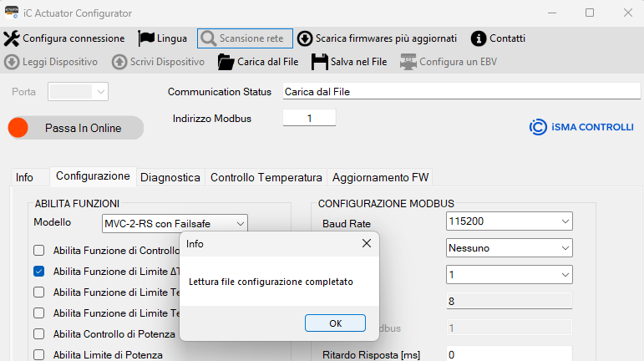Check Abilita Controllo di Potenza checkbox
Screen dimensions: 644x361
point(39,333)
